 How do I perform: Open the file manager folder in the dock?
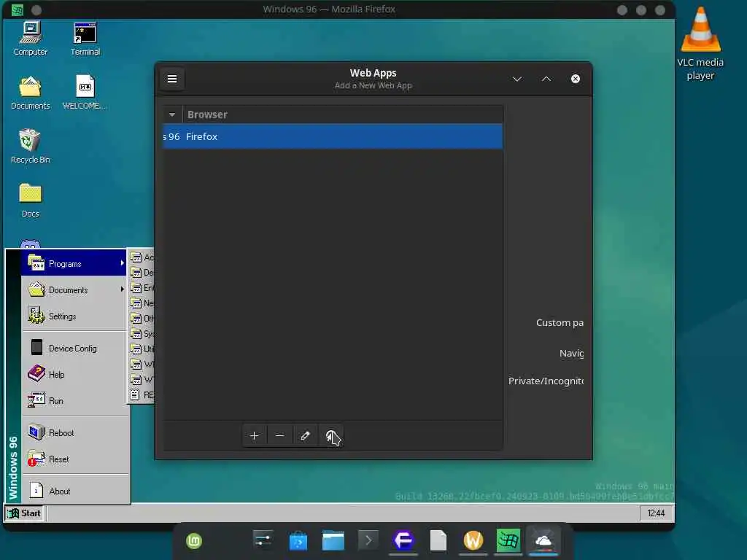pyautogui.click(x=333, y=540)
